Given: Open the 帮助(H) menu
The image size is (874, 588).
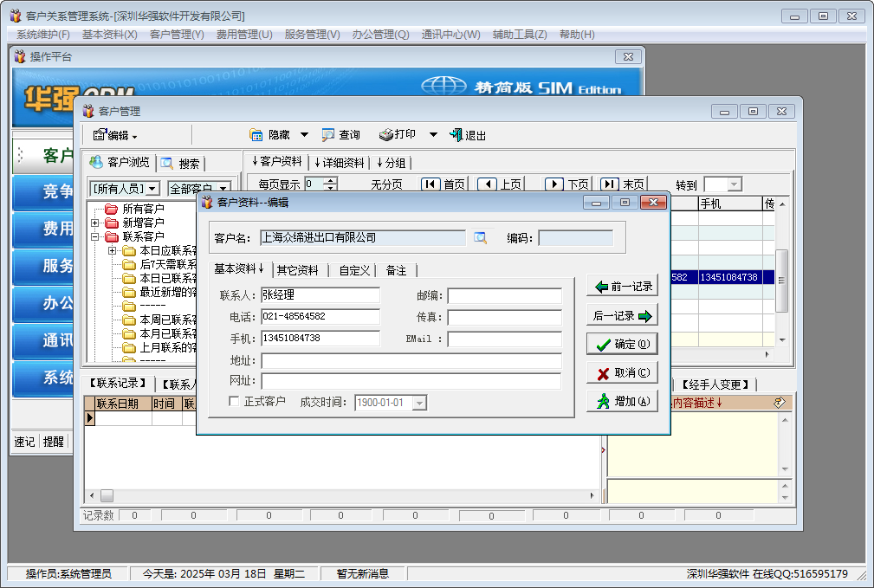Looking at the screenshot, I should point(577,35).
